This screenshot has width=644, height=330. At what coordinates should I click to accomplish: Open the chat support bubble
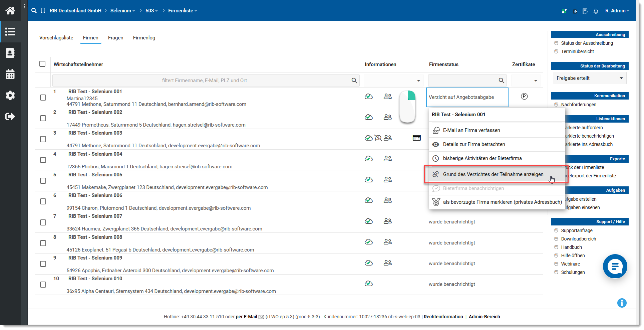click(615, 266)
